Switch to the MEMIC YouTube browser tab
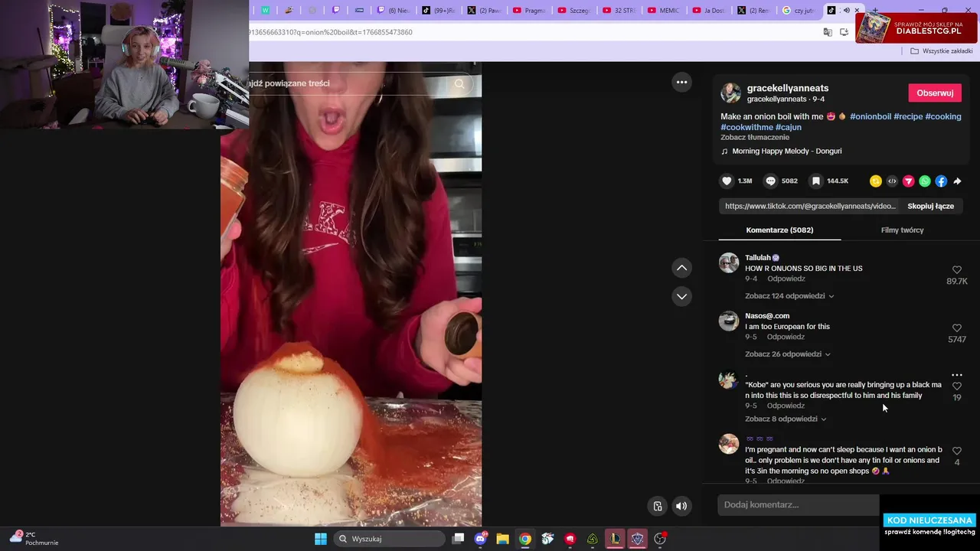The width and height of the screenshot is (980, 551). 662,11
